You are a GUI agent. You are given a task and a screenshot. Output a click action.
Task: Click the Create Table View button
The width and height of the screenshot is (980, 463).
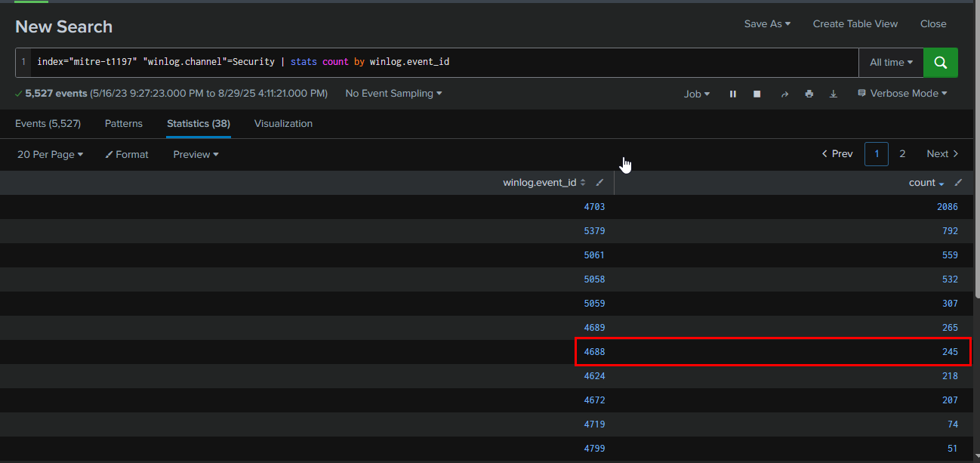pyautogui.click(x=855, y=24)
